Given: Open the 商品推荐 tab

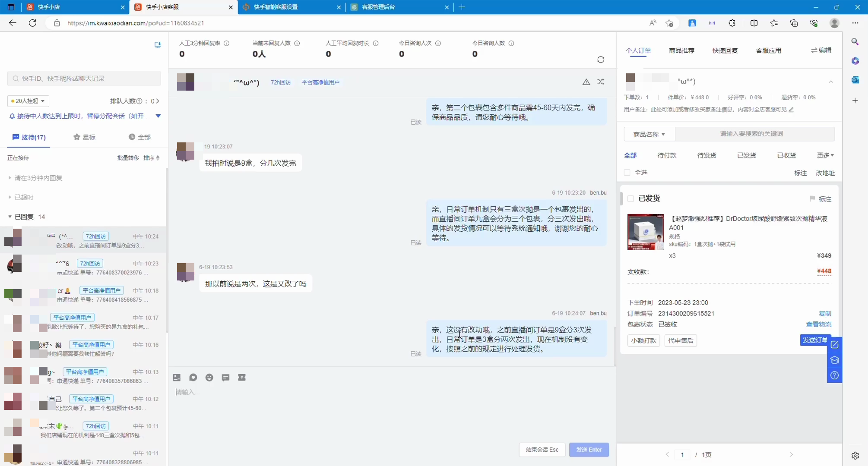Looking at the screenshot, I should (x=681, y=50).
